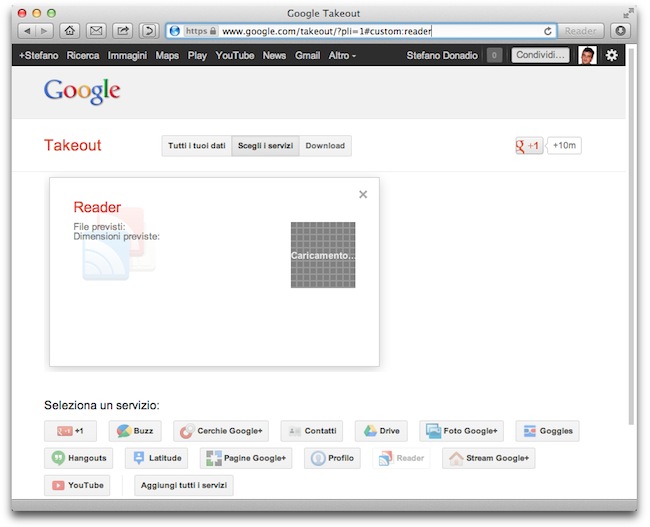Image resolution: width=650 pixels, height=527 pixels.
Task: Toggle full screen with the corner arrows
Action: pos(628,14)
